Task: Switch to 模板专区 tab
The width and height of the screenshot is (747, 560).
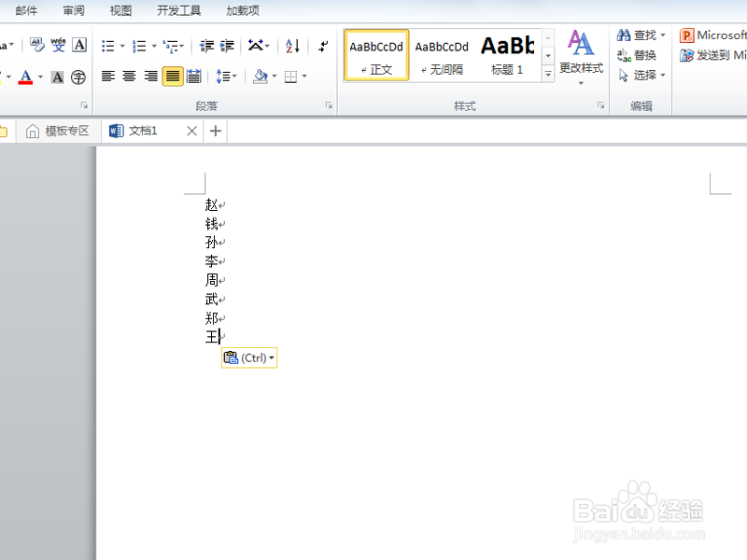Action: [58, 131]
